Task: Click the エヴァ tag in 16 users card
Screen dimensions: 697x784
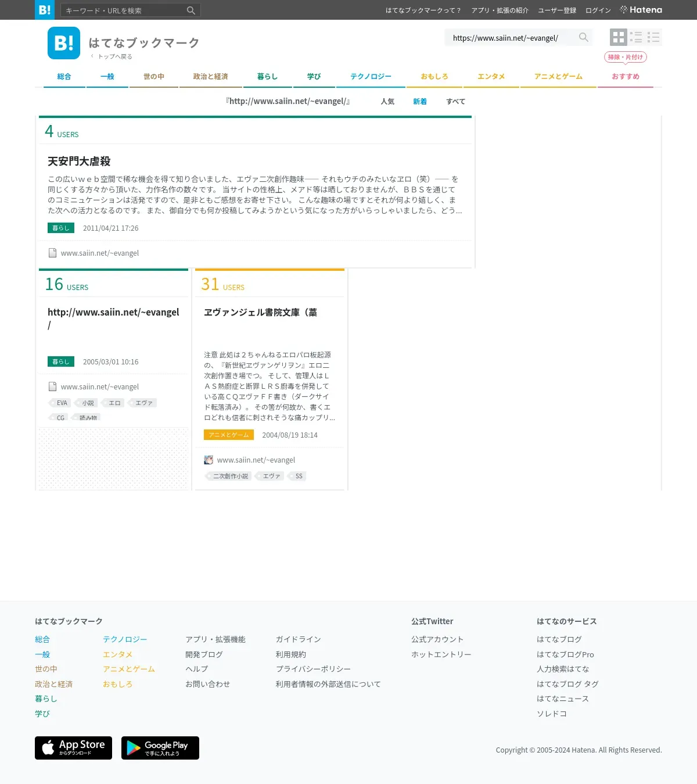Action: tap(143, 403)
